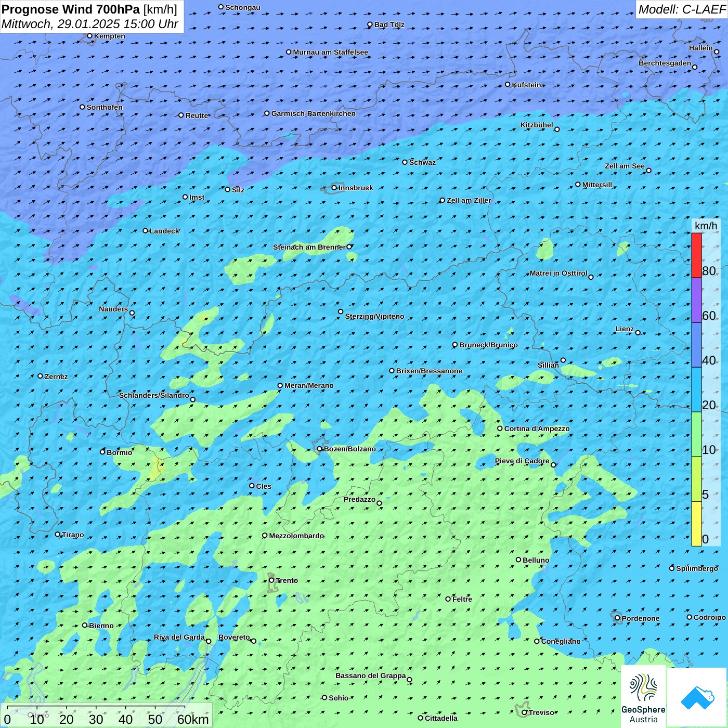Click the 'Brixen/Bressanone' label
This screenshot has width=728, height=728.
(x=429, y=371)
